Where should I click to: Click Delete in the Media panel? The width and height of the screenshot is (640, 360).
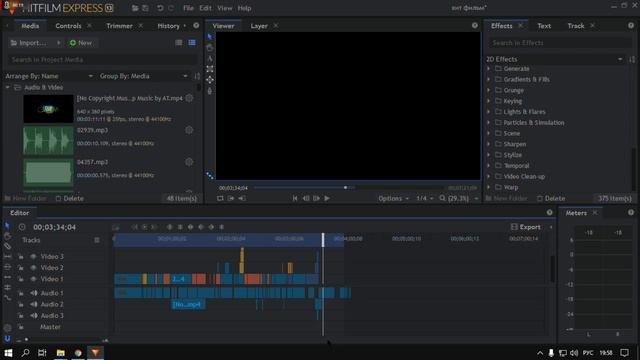(x=69, y=198)
